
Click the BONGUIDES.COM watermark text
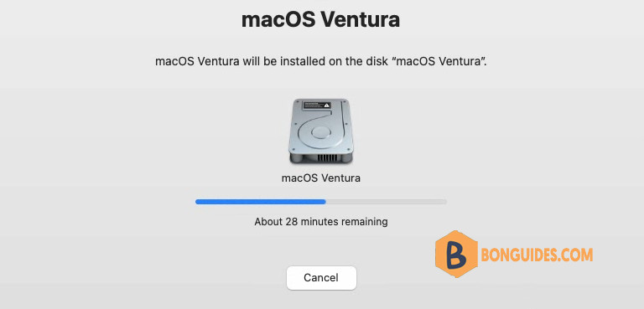537,255
